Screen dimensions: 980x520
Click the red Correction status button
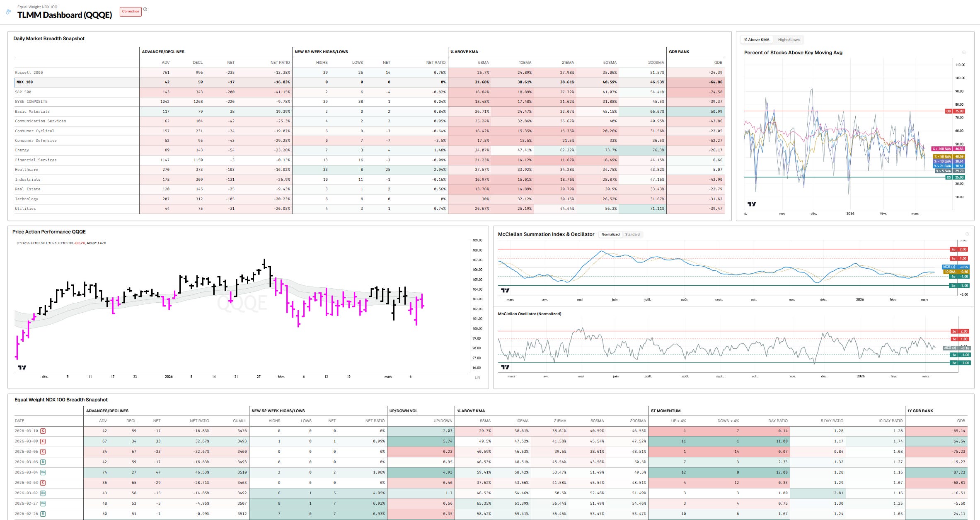[x=131, y=12]
